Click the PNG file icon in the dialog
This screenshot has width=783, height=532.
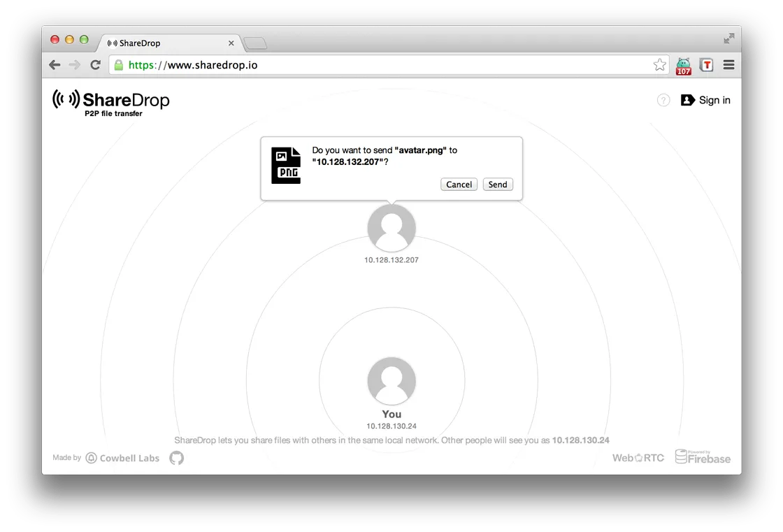(x=286, y=165)
